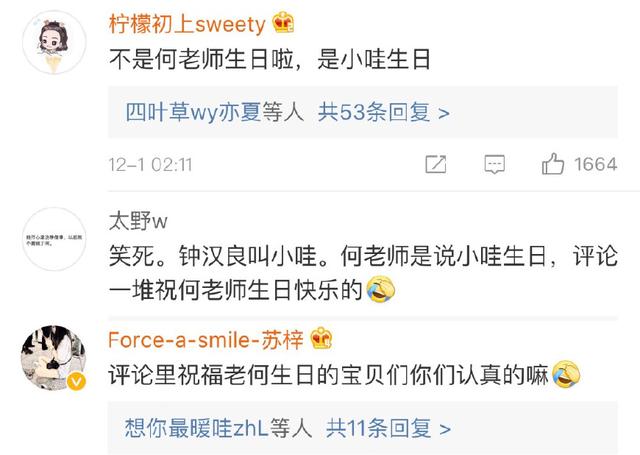Click verified V badge on 苏梓 avatar
The width and height of the screenshot is (640, 455).
[76, 382]
